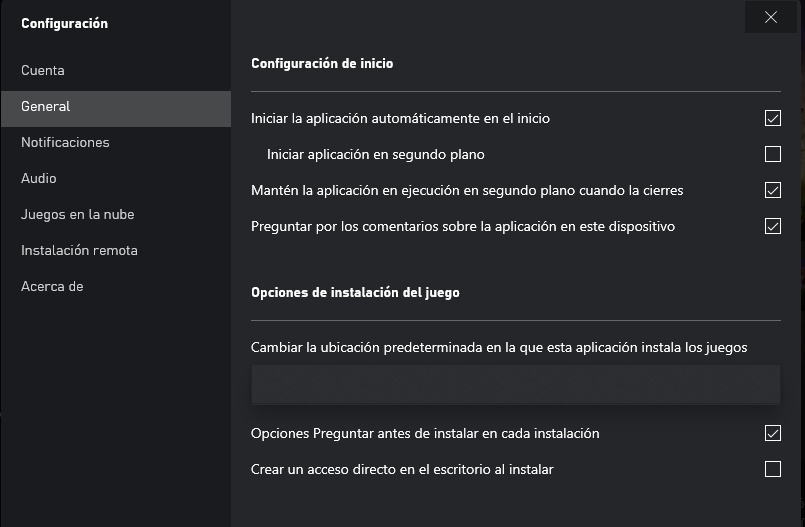The height and width of the screenshot is (527, 805).
Task: Click the 'Mantén la aplicación en ejecución' label
Action: (467, 190)
